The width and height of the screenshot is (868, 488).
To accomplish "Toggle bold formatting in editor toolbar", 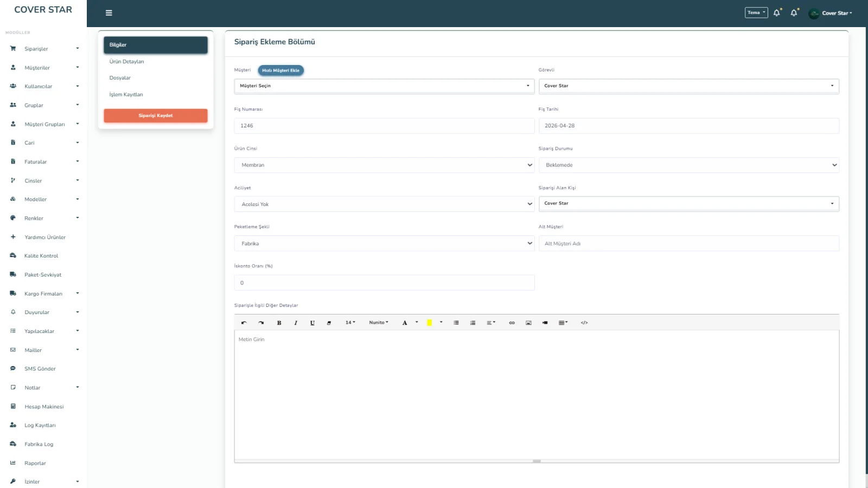I will pyautogui.click(x=279, y=323).
